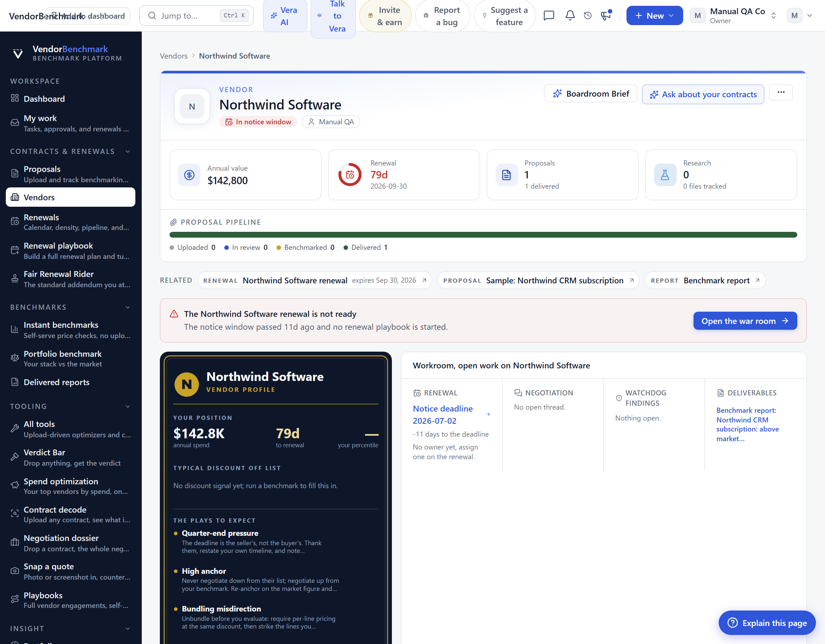Screen dimensions: 825x644
Task: Click the green proposal pipeline bar
Action: pos(483,235)
